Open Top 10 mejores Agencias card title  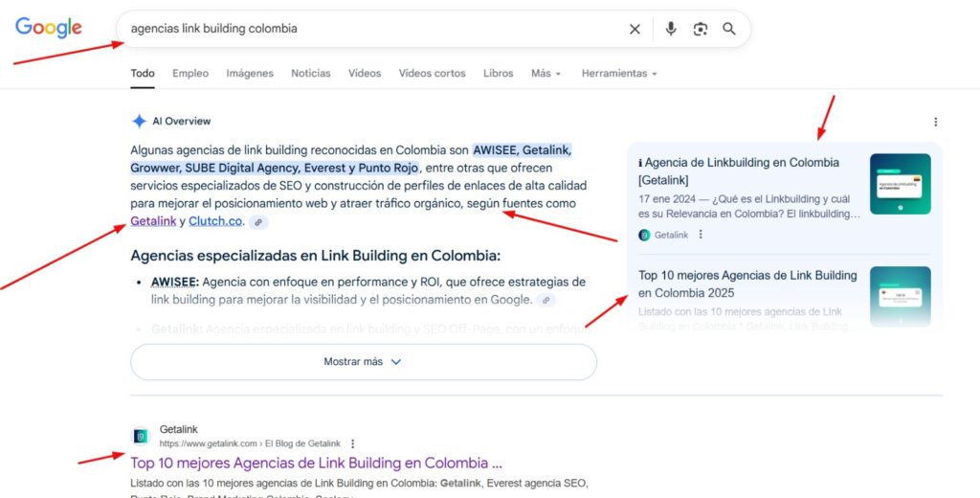(747, 284)
